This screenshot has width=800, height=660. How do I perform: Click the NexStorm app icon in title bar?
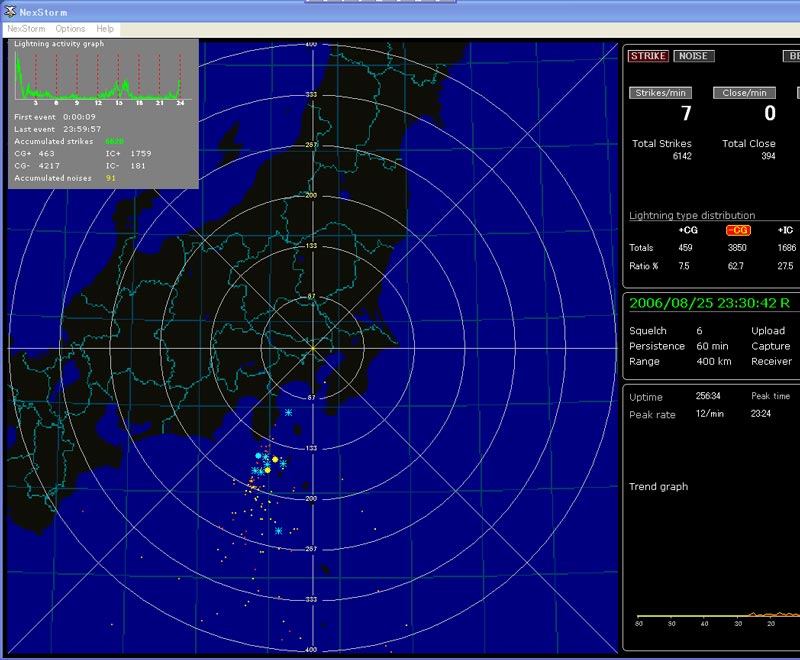click(x=11, y=12)
